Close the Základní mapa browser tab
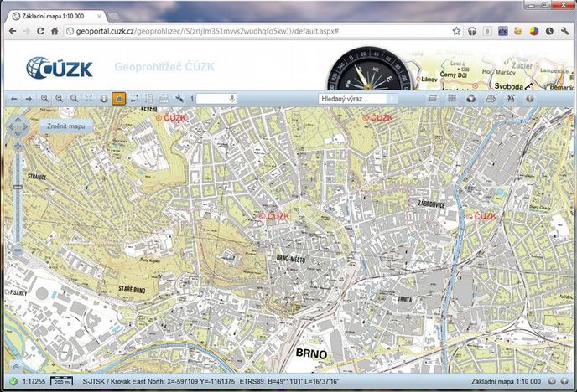This screenshot has height=392, width=577. [99, 16]
